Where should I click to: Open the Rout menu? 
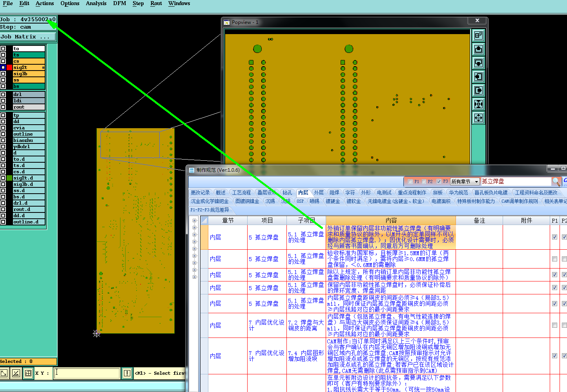[156, 4]
